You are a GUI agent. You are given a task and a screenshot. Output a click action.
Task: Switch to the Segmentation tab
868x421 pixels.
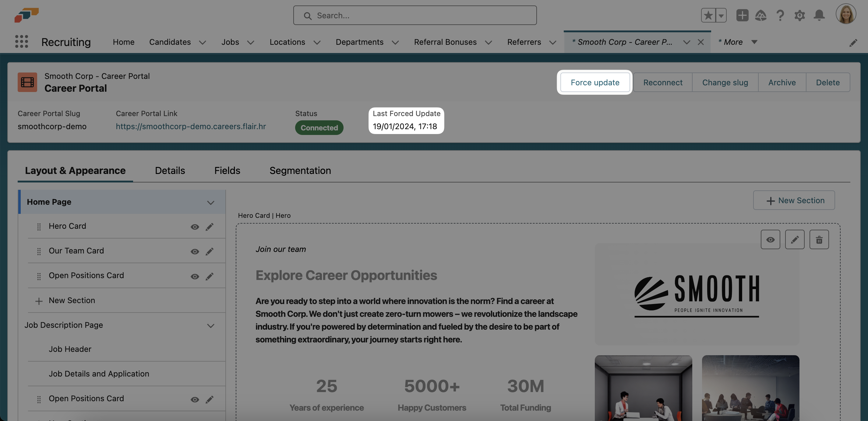pyautogui.click(x=300, y=171)
